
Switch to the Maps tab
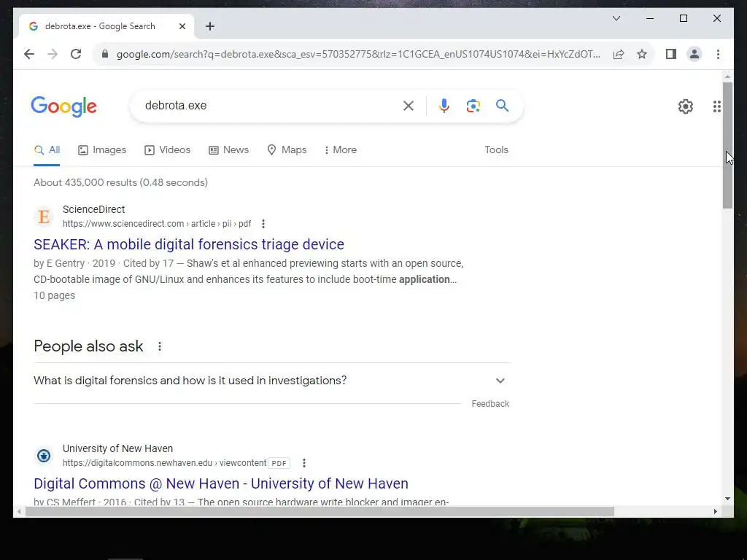coord(287,150)
